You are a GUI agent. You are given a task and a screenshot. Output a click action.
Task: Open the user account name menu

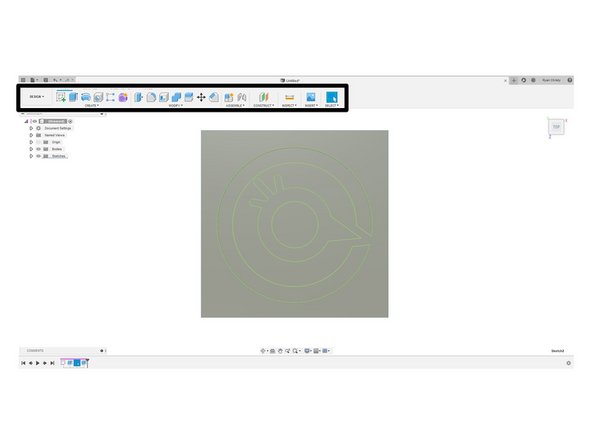click(551, 80)
